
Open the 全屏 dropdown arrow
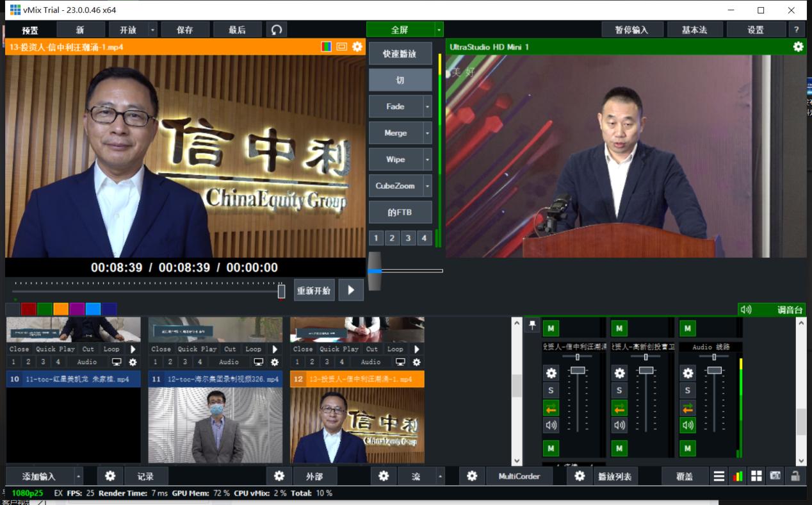click(x=439, y=29)
